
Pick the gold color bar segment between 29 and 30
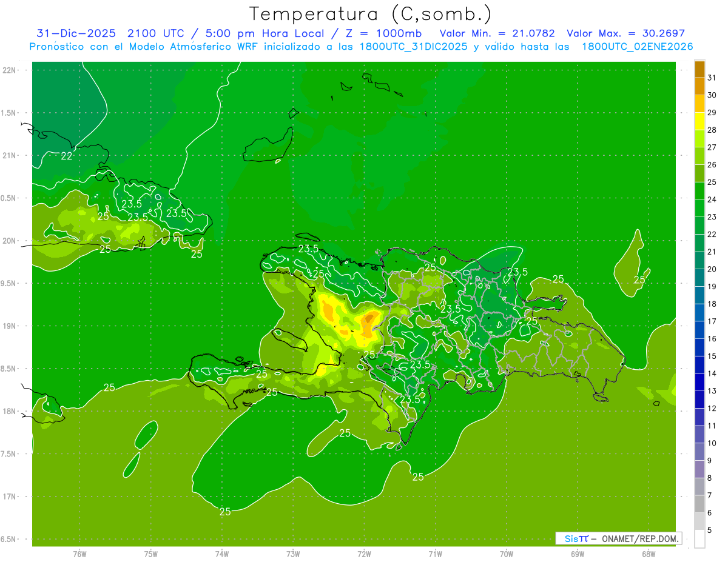pyautogui.click(x=699, y=104)
